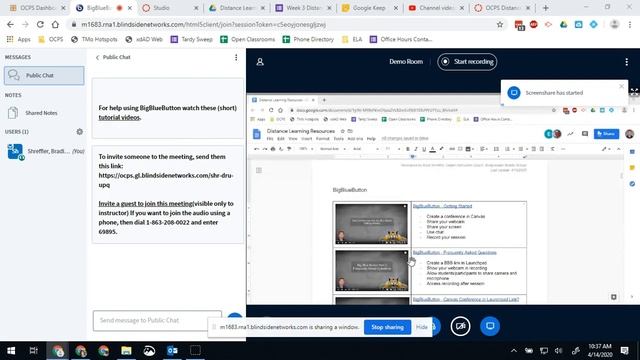Switch to the Studio tab
Screen dimensions: 640x360
point(169,8)
